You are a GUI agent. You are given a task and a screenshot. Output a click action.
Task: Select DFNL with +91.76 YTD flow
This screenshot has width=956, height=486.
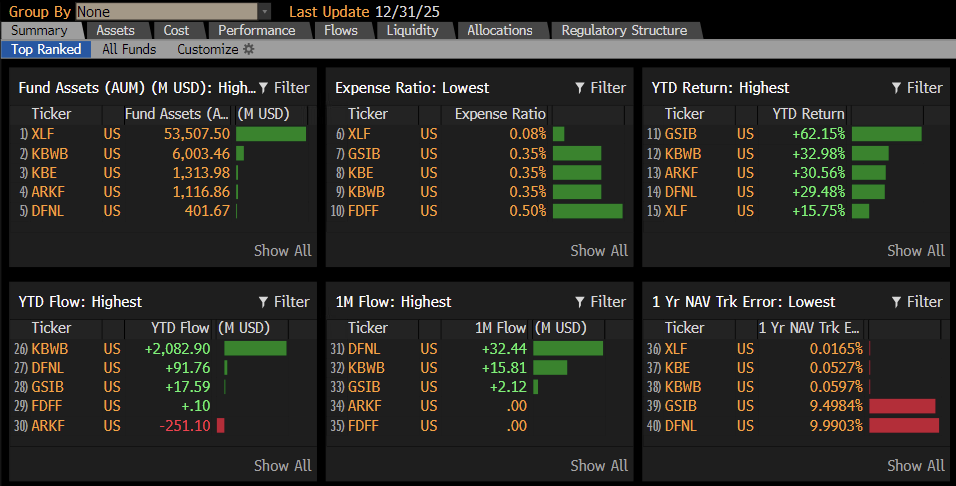click(x=48, y=368)
